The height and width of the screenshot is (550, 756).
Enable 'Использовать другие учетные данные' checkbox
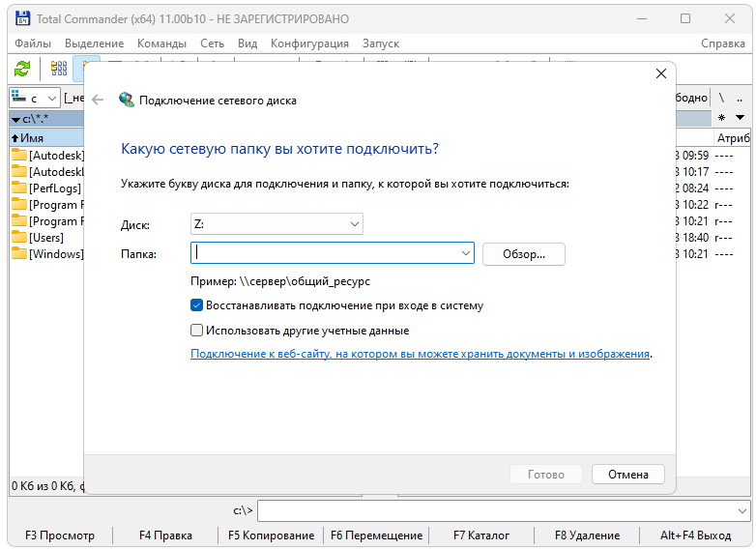(x=196, y=331)
